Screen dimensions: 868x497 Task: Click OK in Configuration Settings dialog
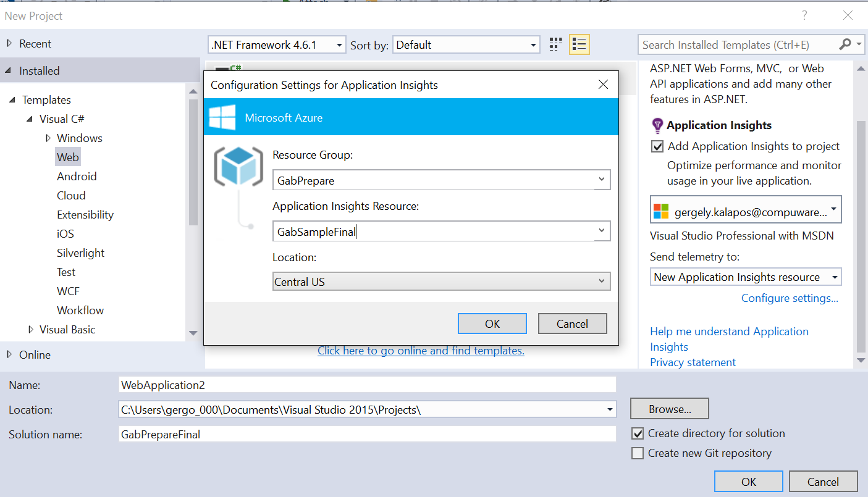(x=492, y=324)
